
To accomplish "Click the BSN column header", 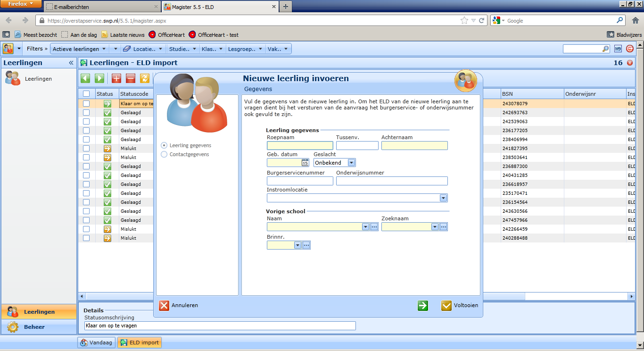I will [532, 94].
